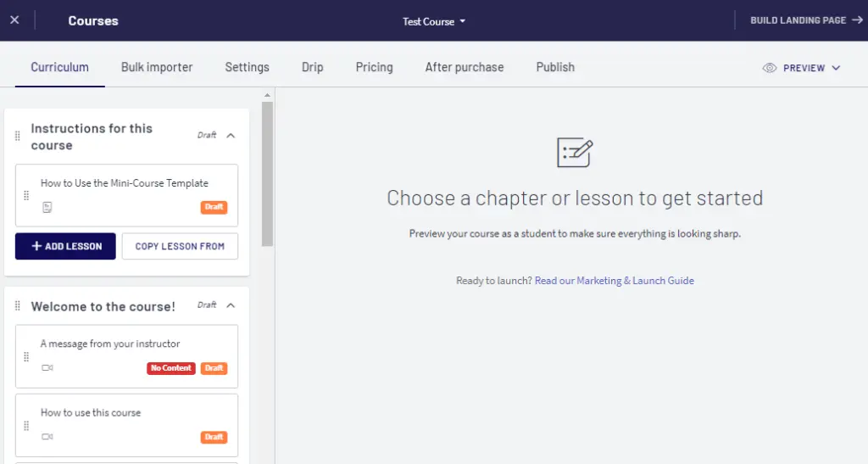Open the Pricing tab
The image size is (868, 464).
[374, 67]
